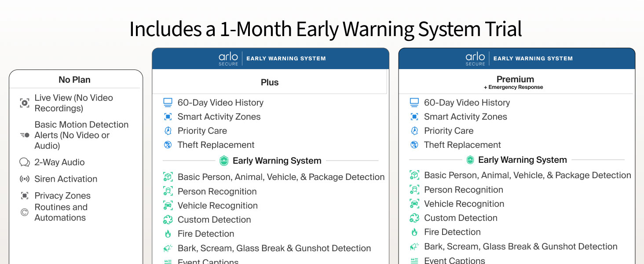This screenshot has height=264, width=644.
Task: Click the Privacy Zones icon in No Plan
Action: pos(25,196)
